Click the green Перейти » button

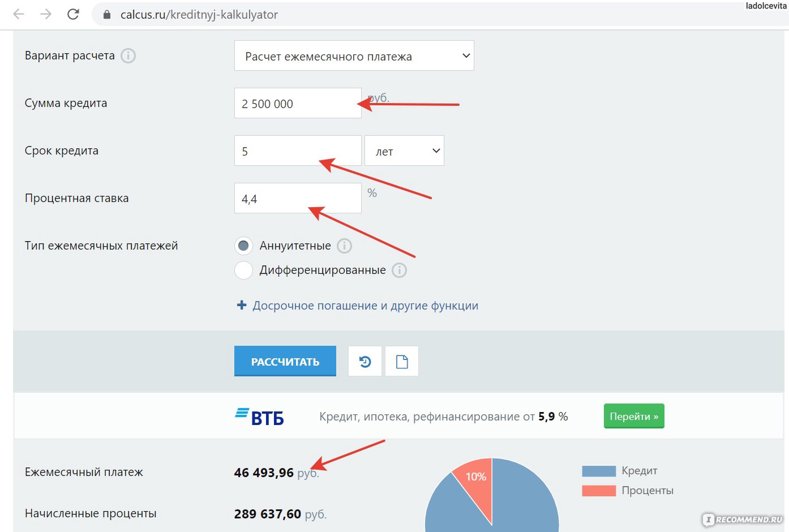point(634,416)
